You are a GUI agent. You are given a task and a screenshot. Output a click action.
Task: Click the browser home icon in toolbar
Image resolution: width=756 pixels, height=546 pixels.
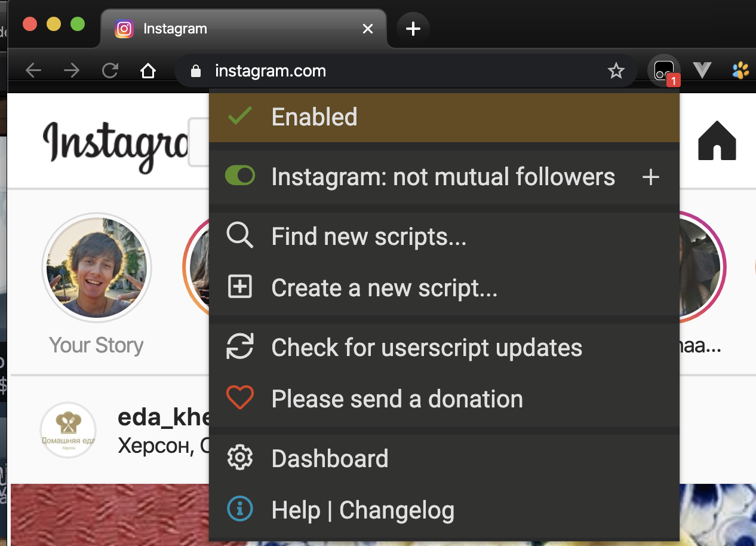[147, 72]
